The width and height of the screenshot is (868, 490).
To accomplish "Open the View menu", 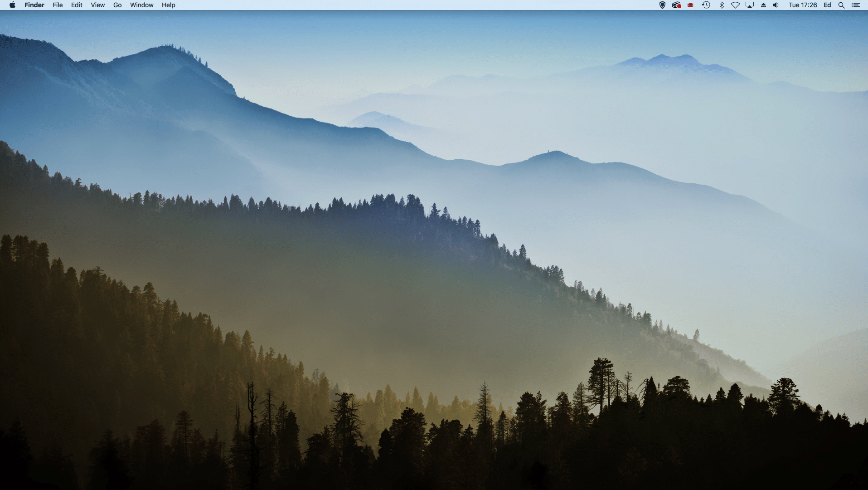I will coord(97,5).
